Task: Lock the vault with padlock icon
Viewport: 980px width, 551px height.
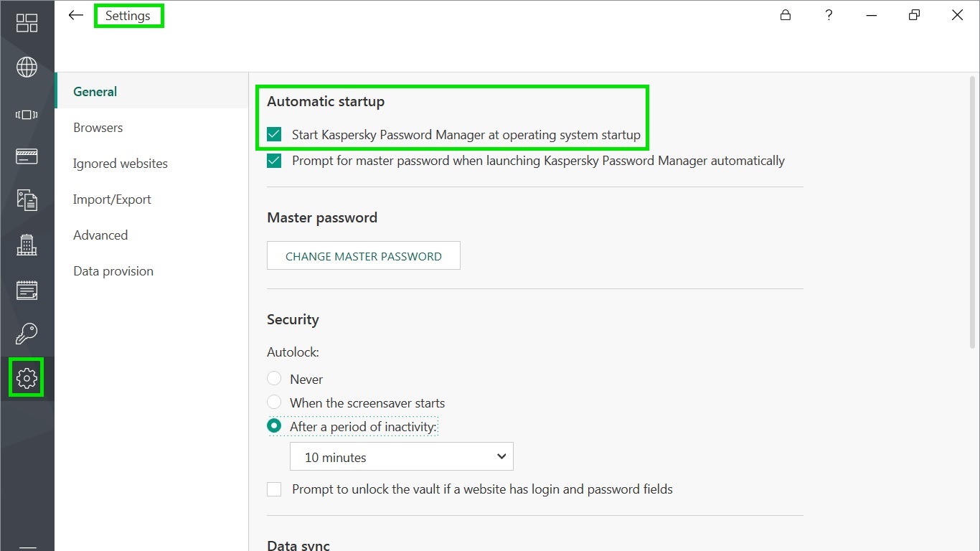Action: click(786, 15)
